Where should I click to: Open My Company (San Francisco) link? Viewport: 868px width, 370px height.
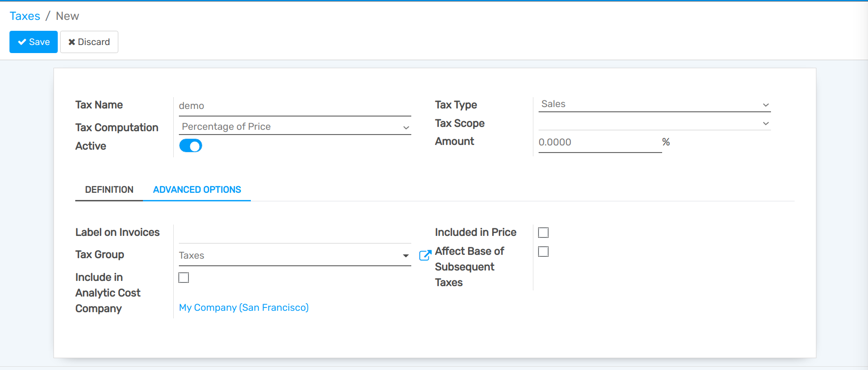tap(244, 308)
